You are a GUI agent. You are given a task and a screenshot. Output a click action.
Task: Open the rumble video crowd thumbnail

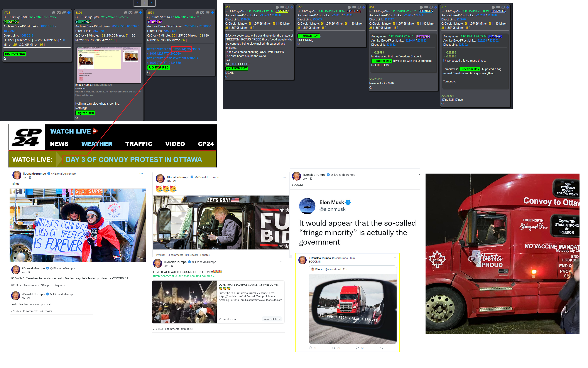click(x=184, y=302)
